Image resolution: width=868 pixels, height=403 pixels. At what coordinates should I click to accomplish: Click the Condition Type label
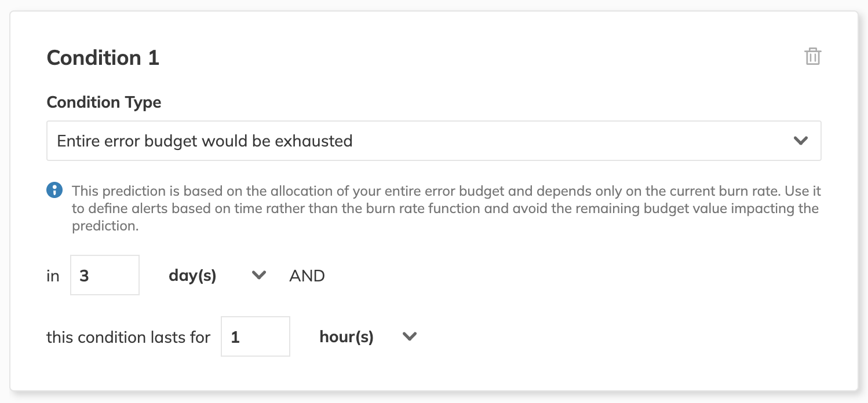coord(104,102)
